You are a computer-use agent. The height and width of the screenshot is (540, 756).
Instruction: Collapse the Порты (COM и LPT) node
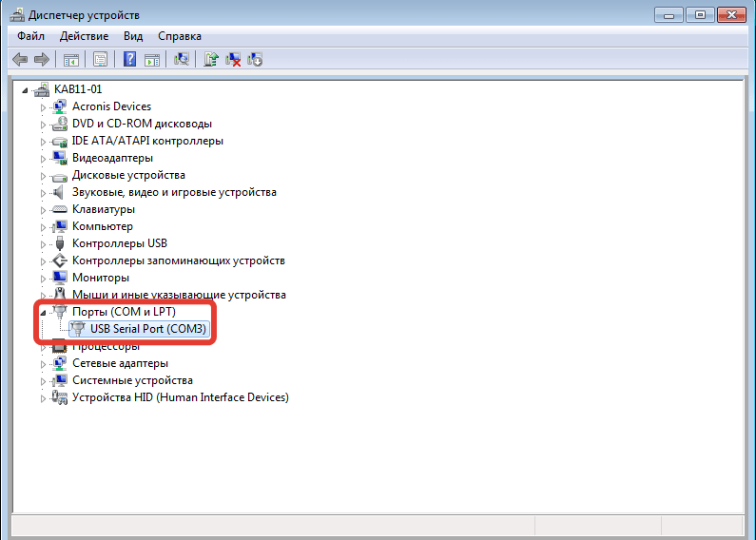pos(43,312)
